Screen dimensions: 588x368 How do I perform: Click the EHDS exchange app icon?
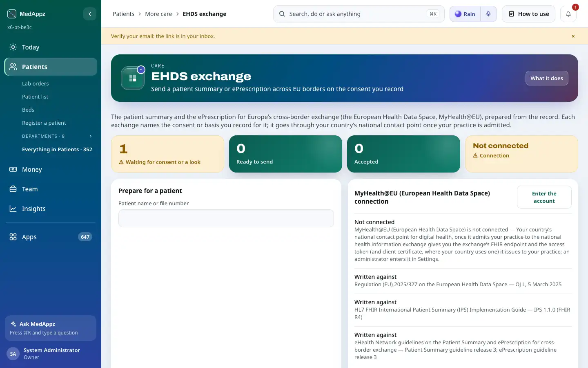(x=133, y=78)
